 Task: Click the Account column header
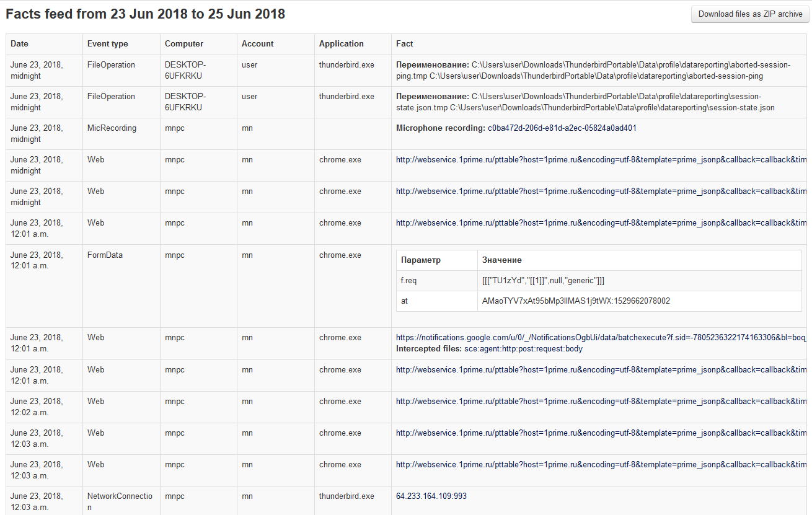tap(257, 44)
